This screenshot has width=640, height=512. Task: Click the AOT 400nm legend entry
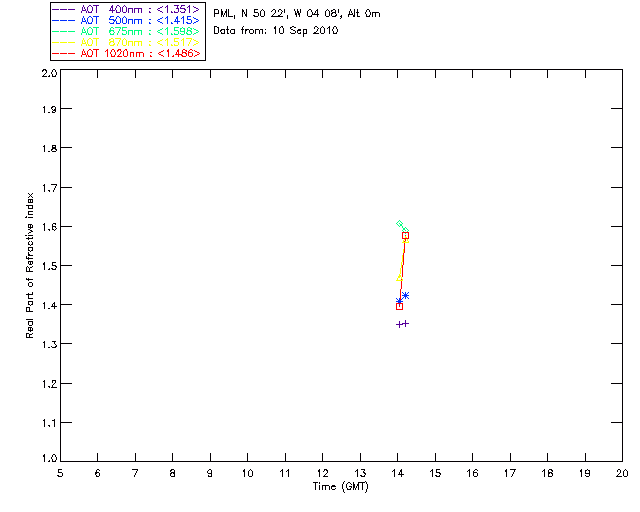pos(126,9)
